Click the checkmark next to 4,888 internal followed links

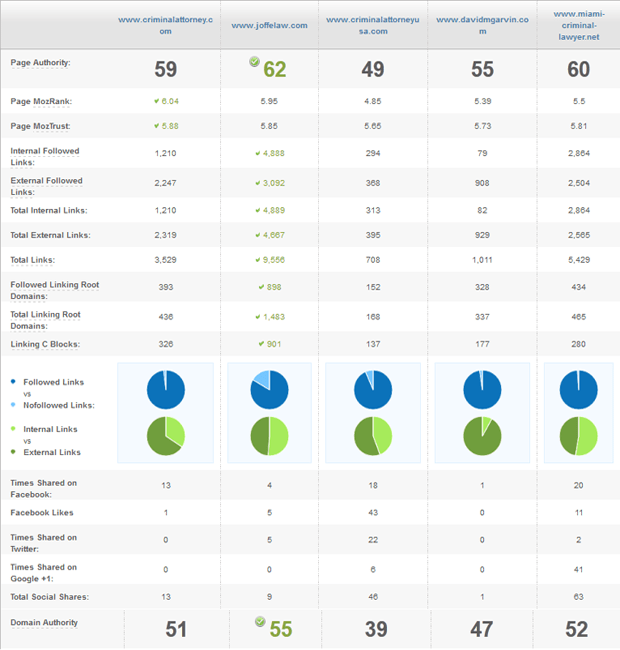[258, 153]
